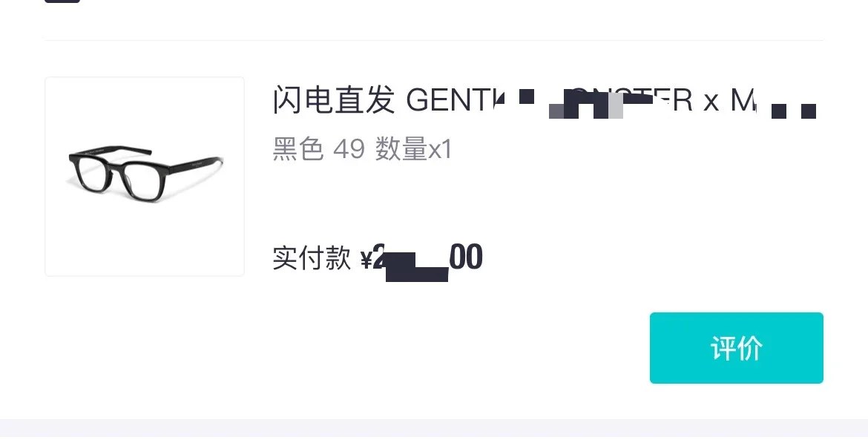Screen dimensions: 868x446
Task: Tap the 数量x1 quantity label
Action: coord(413,149)
